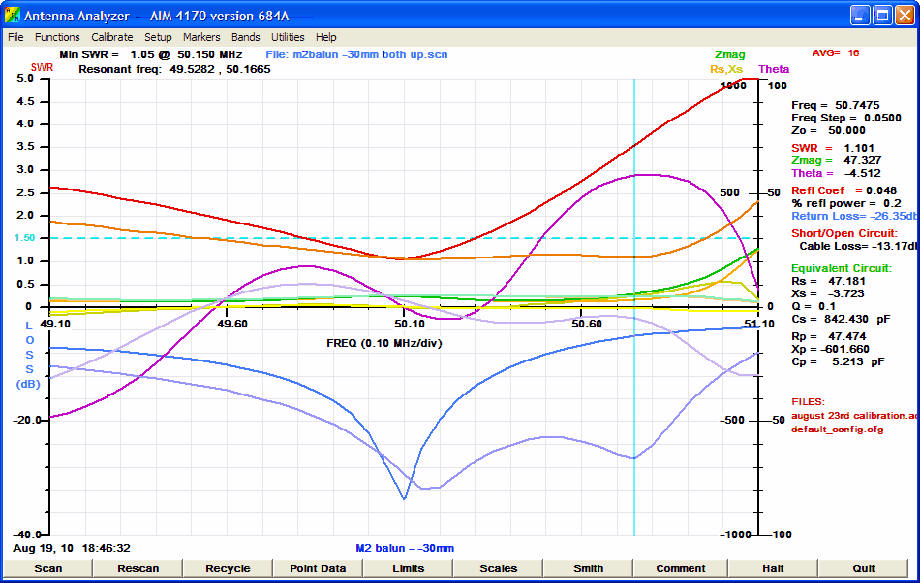Click the Refl Coef = 0.048 readout

844,191
